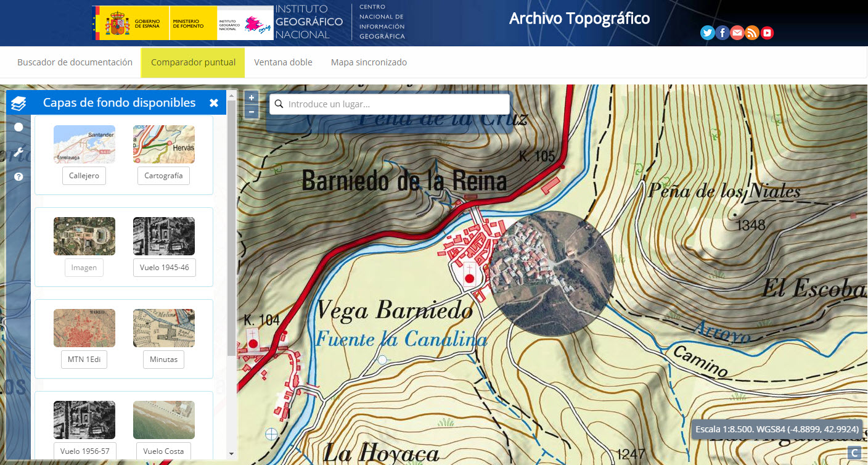Switch to the Ventana doble tab
The image size is (868, 465).
click(x=283, y=62)
